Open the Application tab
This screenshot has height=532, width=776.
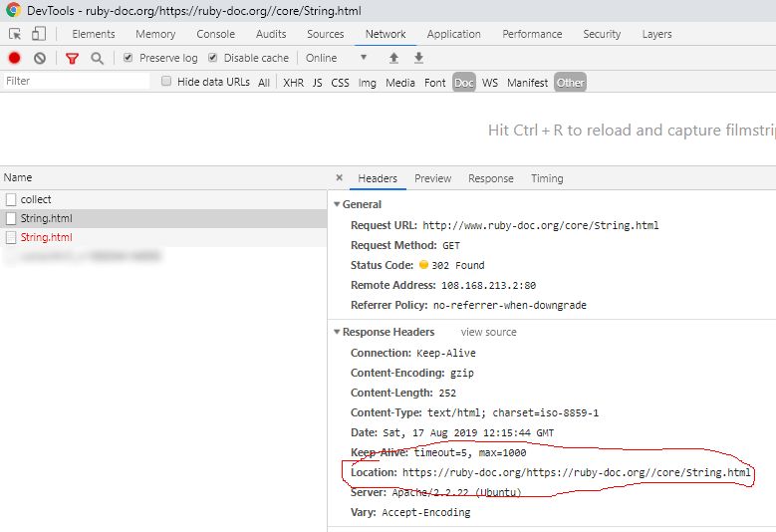click(454, 34)
